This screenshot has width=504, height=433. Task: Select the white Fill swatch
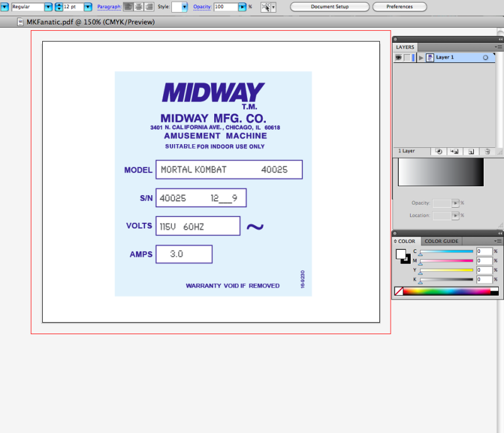click(x=401, y=254)
